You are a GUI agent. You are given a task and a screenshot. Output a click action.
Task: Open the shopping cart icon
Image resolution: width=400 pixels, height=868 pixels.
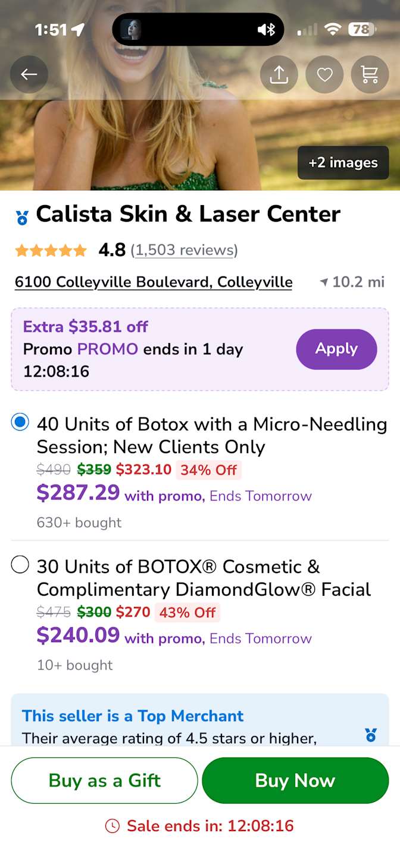[370, 74]
